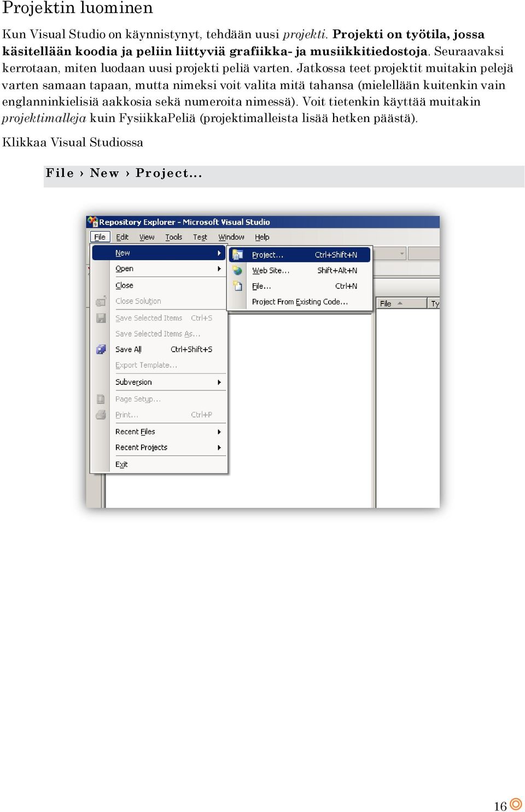Choose Exit in File menu
The height and width of the screenshot is (812, 525).
[x=159, y=464]
